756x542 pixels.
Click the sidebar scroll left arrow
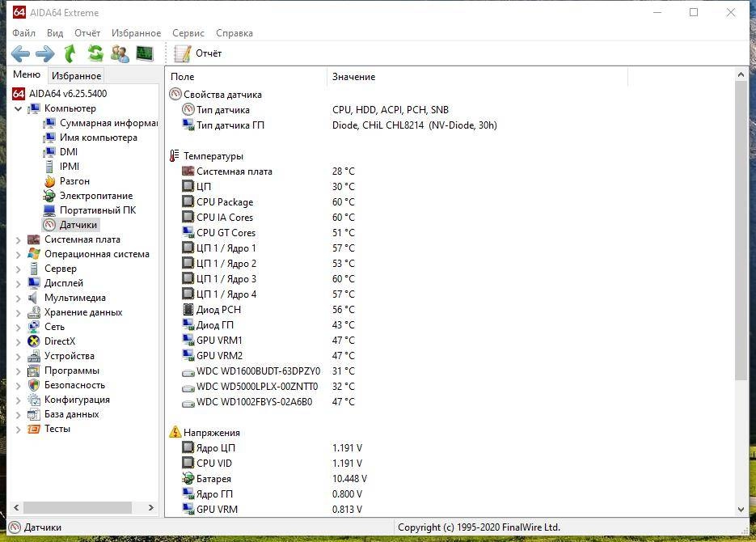[x=16, y=507]
